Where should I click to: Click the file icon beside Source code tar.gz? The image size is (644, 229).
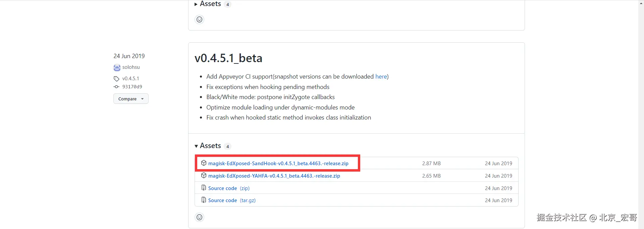tap(204, 200)
